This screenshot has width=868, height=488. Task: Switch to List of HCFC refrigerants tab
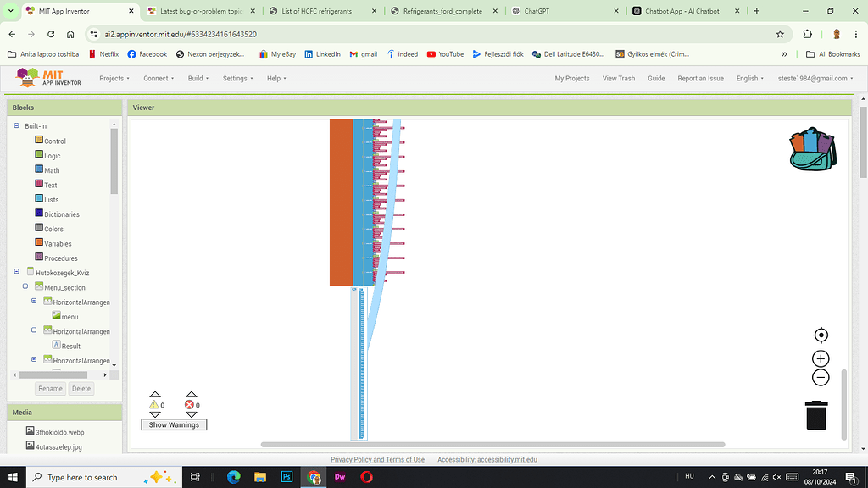point(315,11)
